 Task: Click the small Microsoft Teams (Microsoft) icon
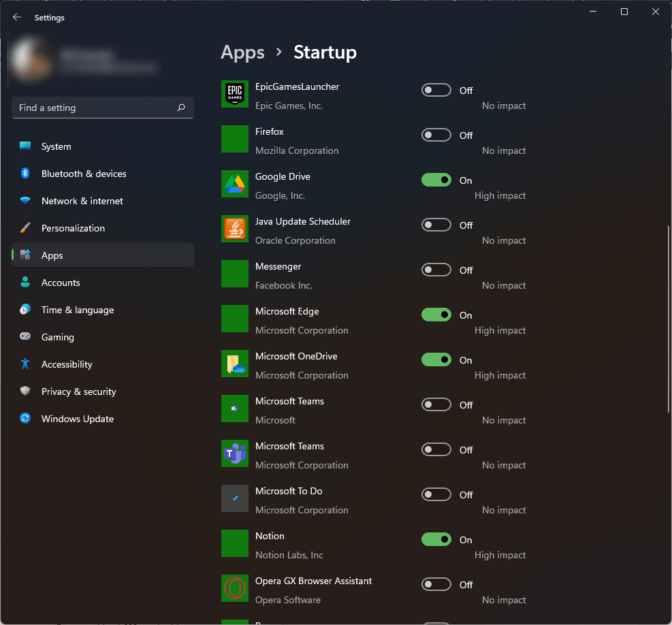(235, 408)
